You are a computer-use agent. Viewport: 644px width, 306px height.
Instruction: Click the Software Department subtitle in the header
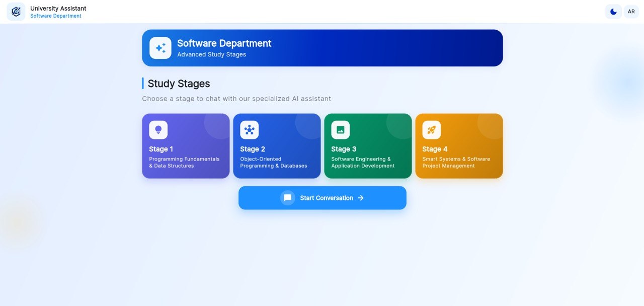56,16
